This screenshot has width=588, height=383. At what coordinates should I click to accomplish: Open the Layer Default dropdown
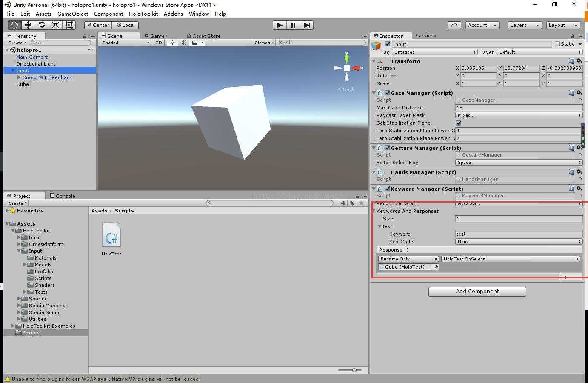[x=539, y=52]
